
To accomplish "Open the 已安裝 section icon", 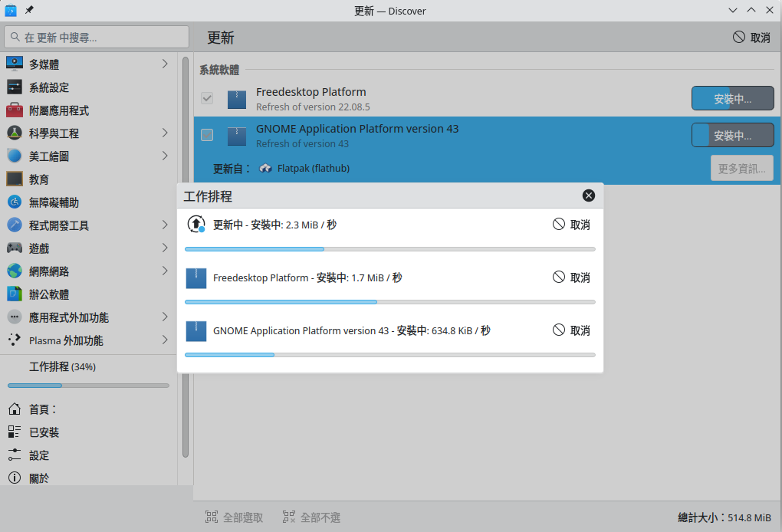I will [x=13, y=432].
